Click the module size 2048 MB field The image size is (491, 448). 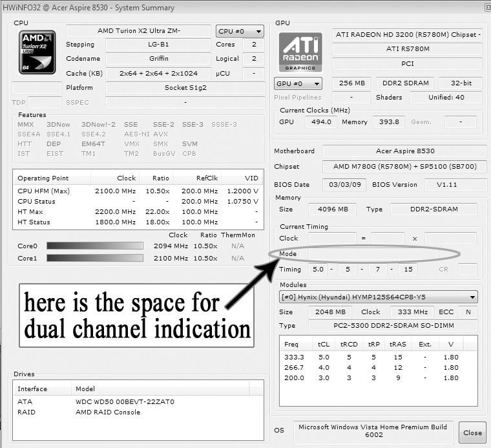[330, 312]
